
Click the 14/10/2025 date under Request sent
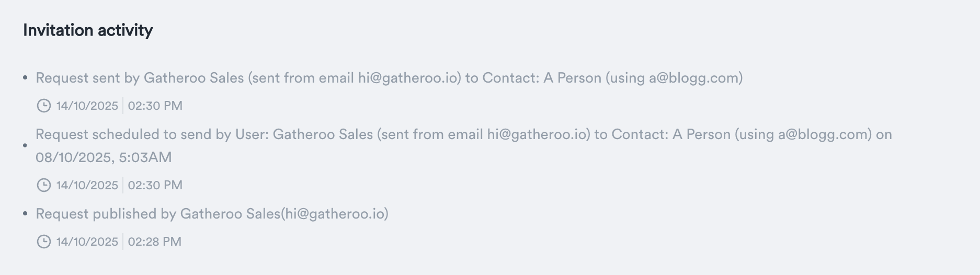click(87, 106)
